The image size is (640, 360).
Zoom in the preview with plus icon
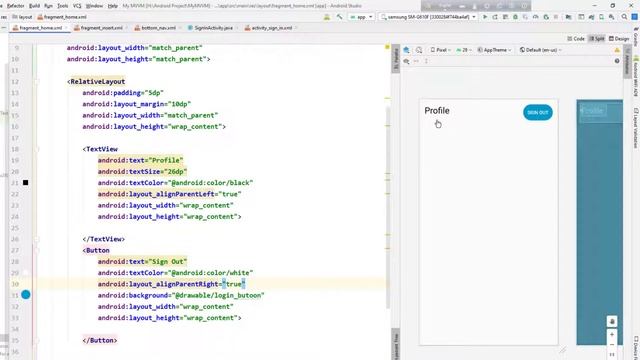pos(612,334)
